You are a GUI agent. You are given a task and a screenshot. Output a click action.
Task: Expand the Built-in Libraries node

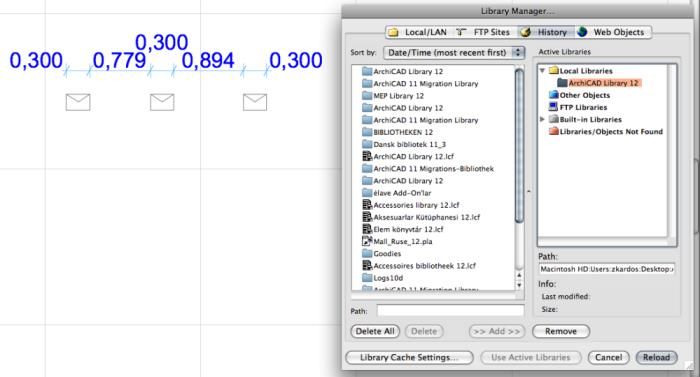tap(542, 119)
